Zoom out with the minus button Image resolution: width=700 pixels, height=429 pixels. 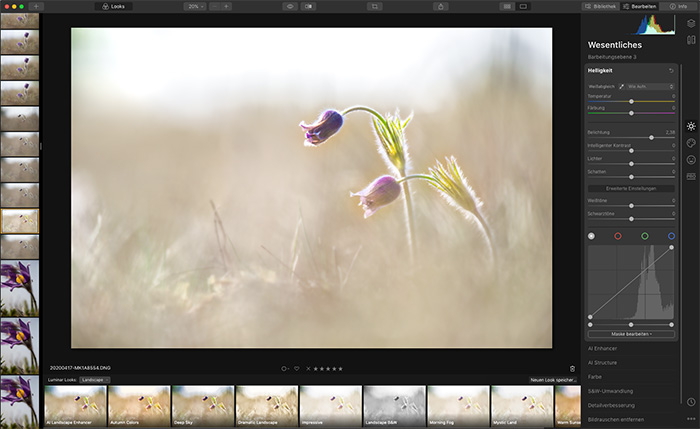tap(215, 6)
